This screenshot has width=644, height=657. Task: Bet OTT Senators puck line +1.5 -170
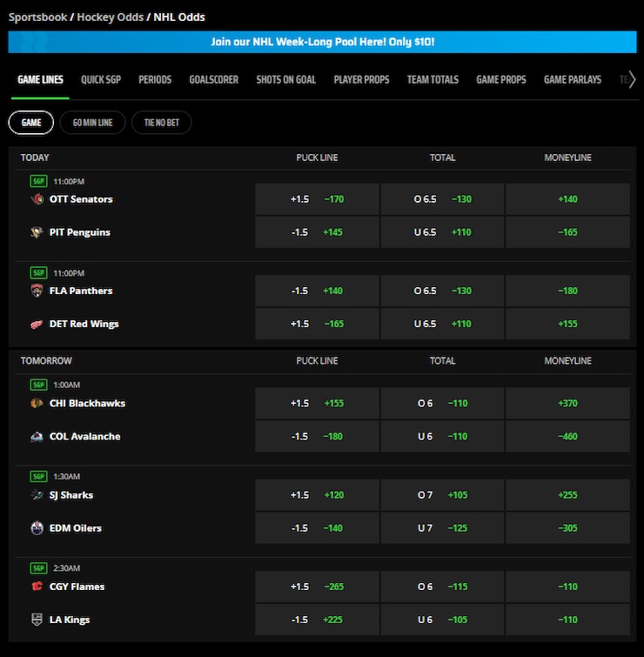point(317,199)
